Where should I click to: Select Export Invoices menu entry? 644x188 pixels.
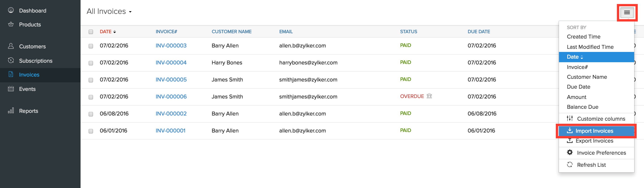pyautogui.click(x=594, y=141)
